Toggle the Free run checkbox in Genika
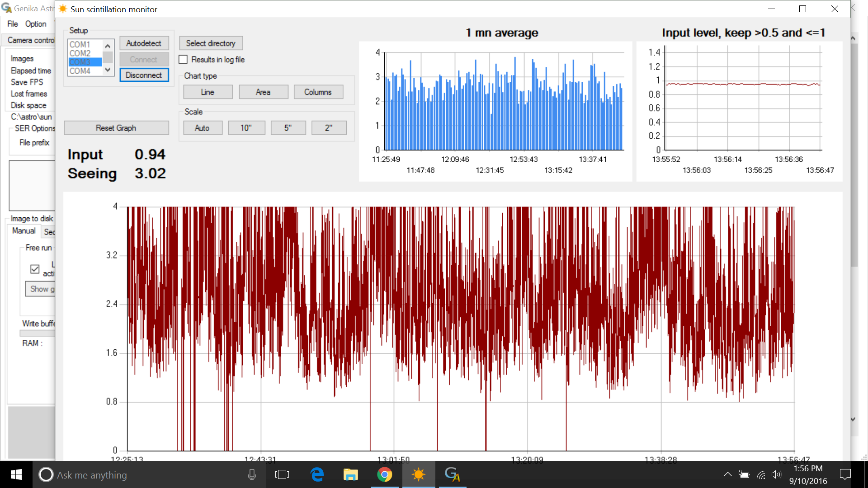Image resolution: width=868 pixels, height=488 pixels. [35, 269]
